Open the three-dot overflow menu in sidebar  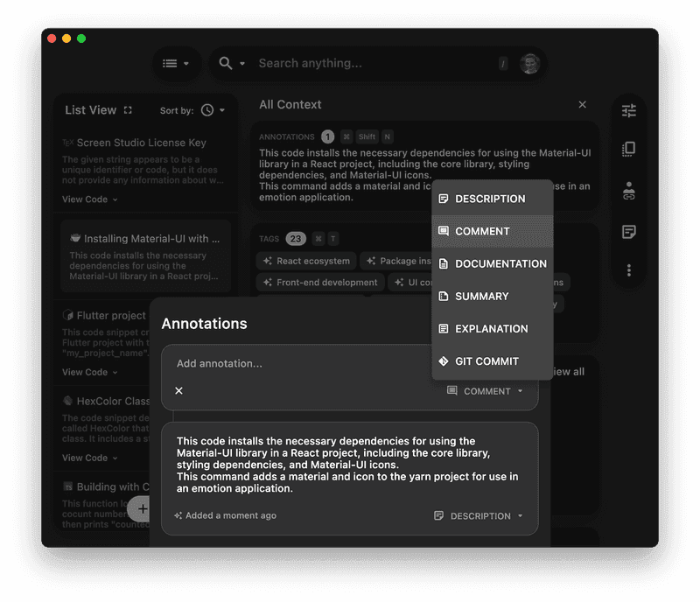coord(628,269)
